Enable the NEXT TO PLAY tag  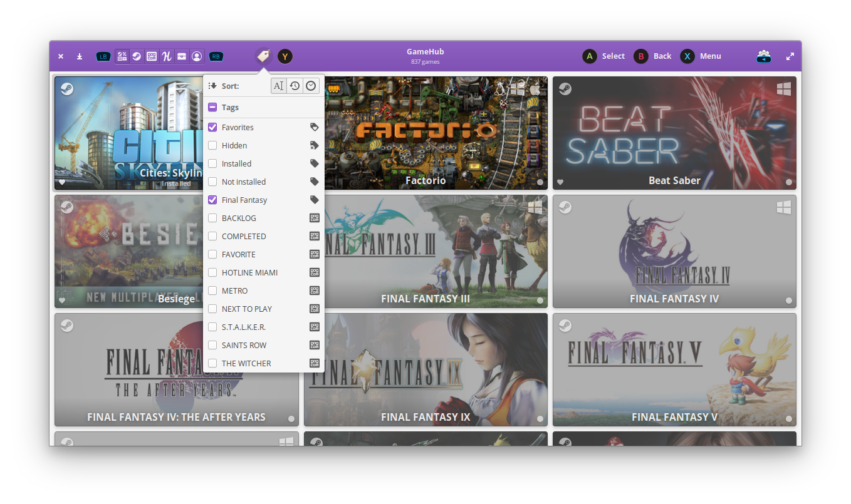coord(212,309)
